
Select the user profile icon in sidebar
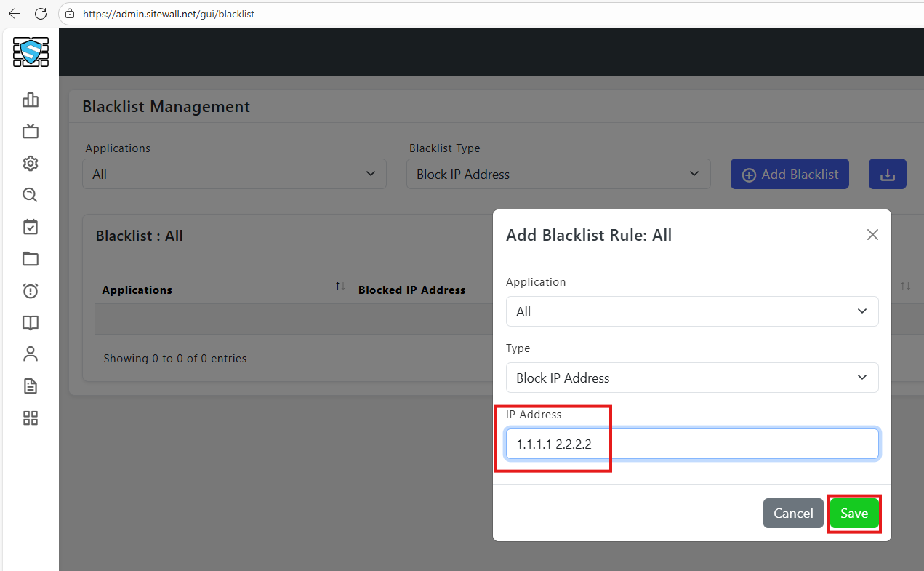(x=30, y=354)
